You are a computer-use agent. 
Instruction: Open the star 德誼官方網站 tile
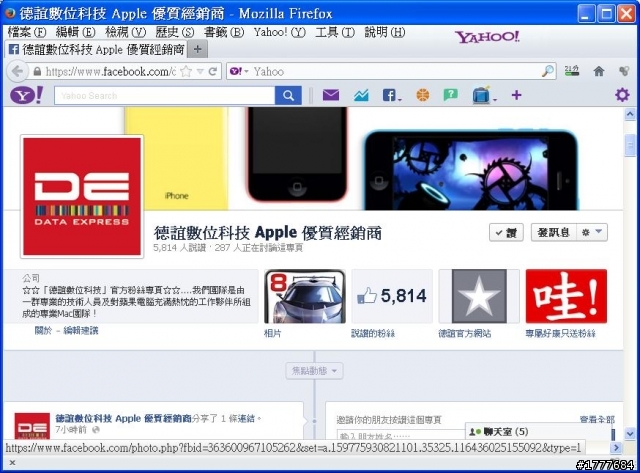[479, 296]
